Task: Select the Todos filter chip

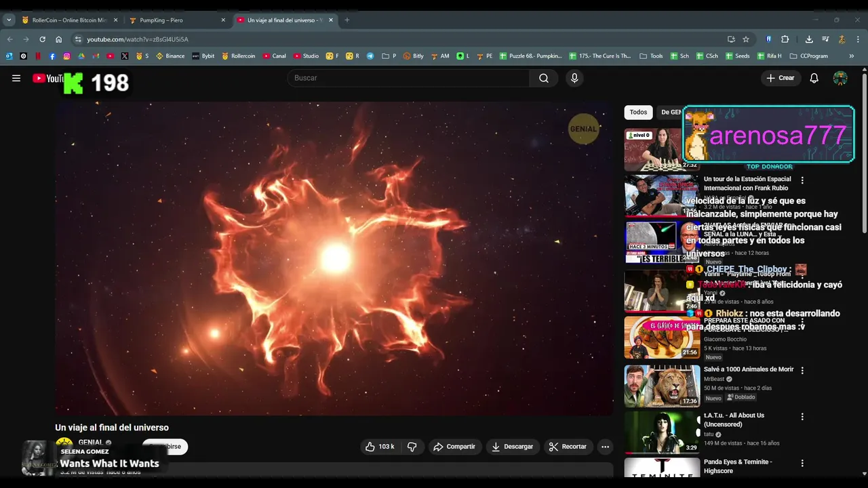Action: click(x=638, y=113)
